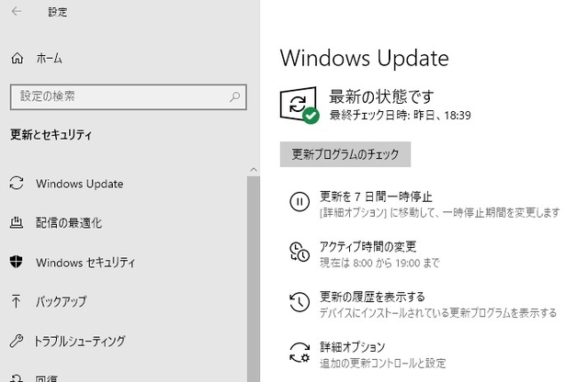This screenshot has height=382, width=588.
Task: Click the advanced options gear-sync icon
Action: (x=300, y=353)
